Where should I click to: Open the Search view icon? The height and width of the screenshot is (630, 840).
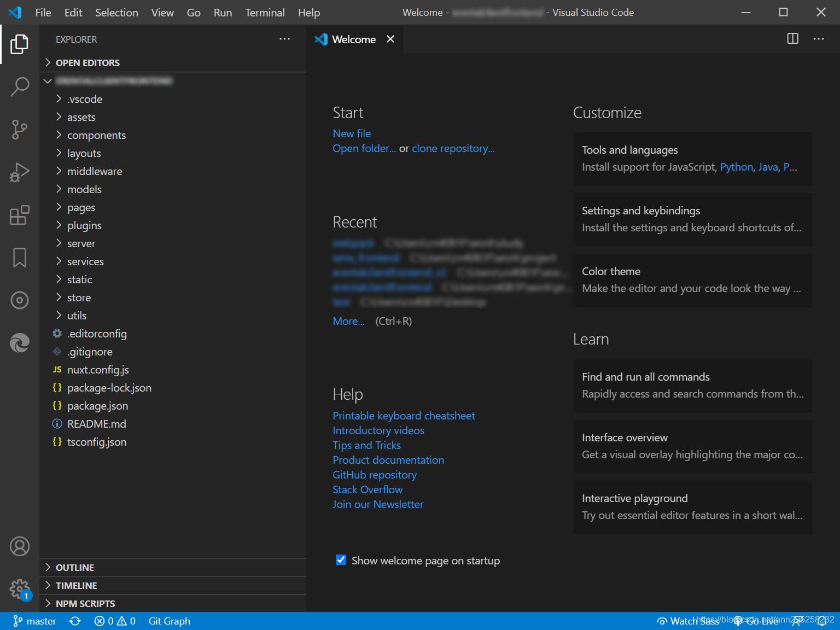click(x=20, y=87)
